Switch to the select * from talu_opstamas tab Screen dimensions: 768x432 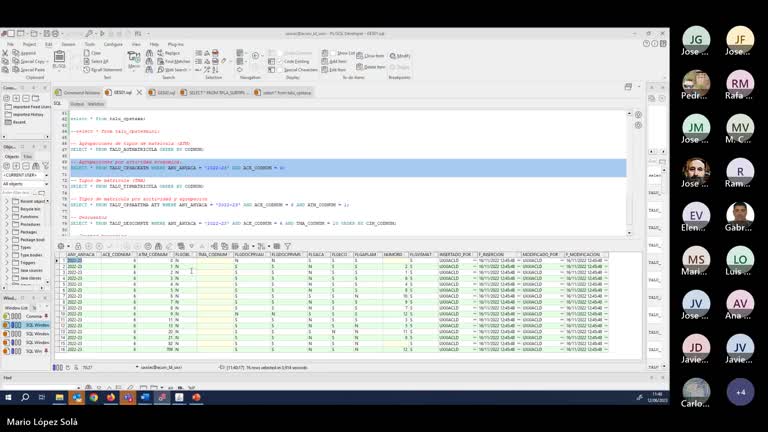pos(283,92)
